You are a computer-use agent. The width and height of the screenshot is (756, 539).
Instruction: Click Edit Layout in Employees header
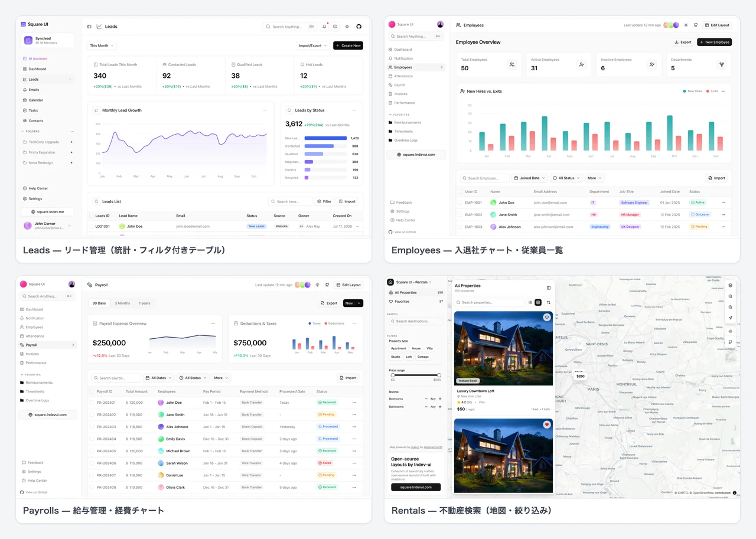(x=717, y=25)
